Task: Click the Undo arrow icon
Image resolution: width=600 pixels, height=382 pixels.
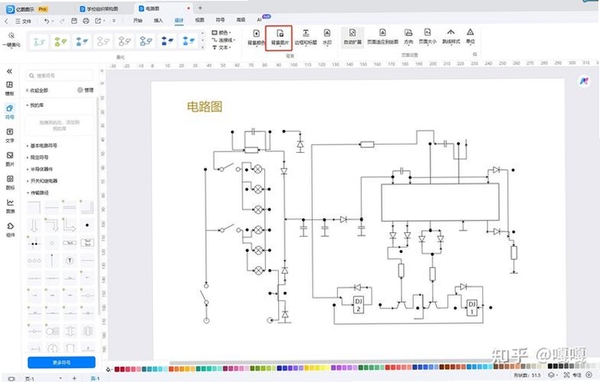Action: coord(47,21)
